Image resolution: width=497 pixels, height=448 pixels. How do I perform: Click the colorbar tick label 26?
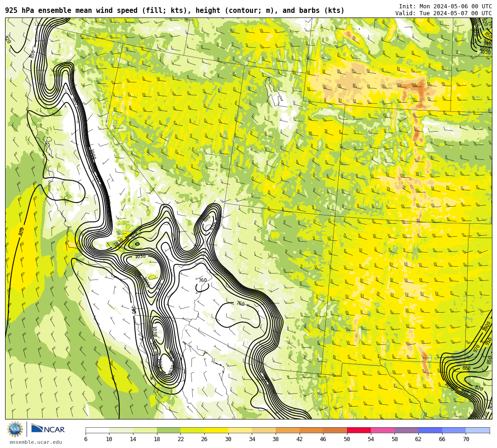click(x=204, y=439)
